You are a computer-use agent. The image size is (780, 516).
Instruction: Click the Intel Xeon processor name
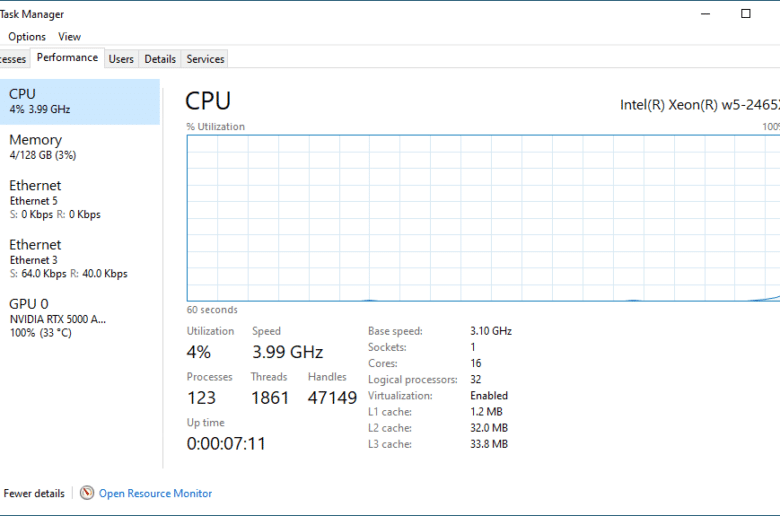(700, 104)
